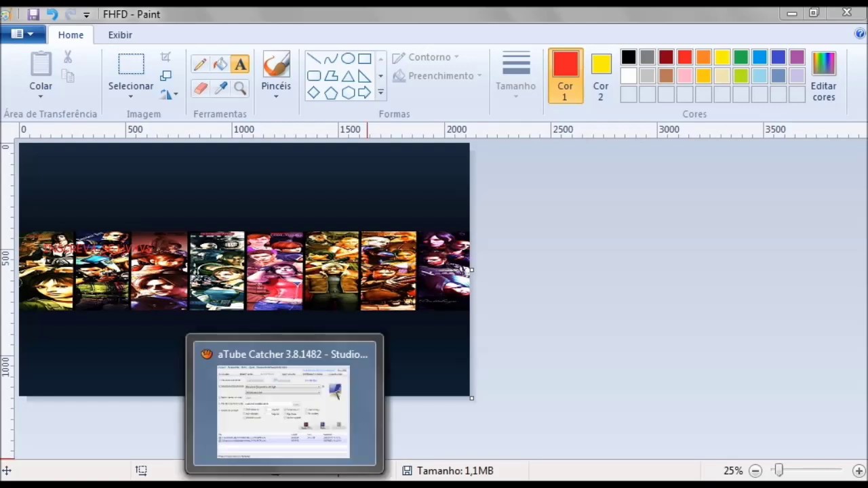
Task: Choose the Hexagon shape
Action: (348, 93)
